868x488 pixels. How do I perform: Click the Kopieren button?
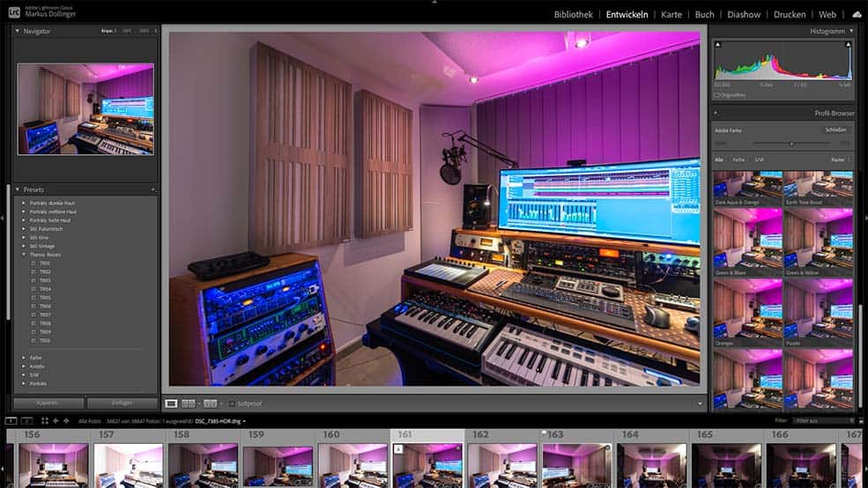pyautogui.click(x=48, y=403)
